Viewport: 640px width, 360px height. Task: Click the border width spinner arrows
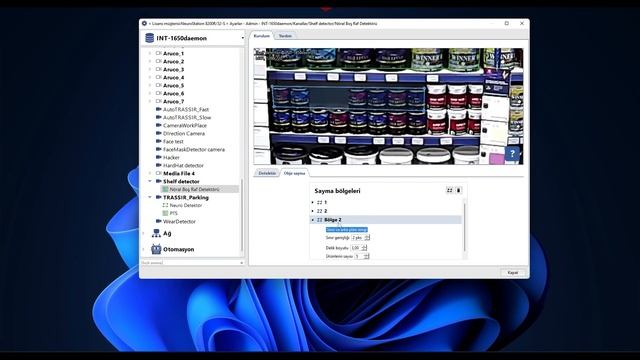367,237
